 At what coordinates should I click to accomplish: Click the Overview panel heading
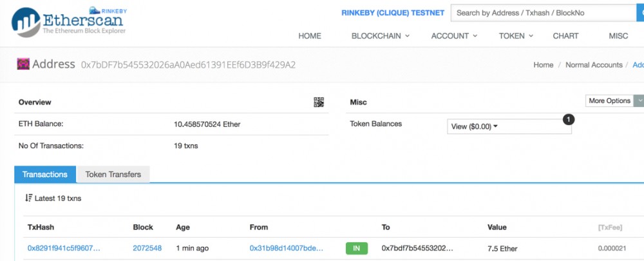click(35, 102)
